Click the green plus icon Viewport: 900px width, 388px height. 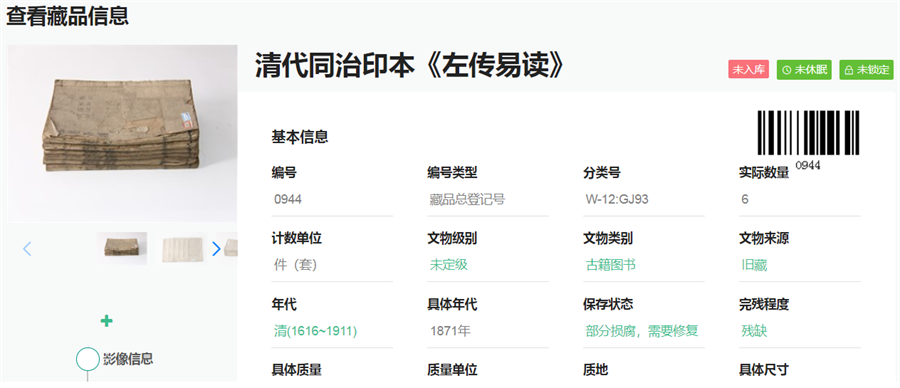[106, 321]
